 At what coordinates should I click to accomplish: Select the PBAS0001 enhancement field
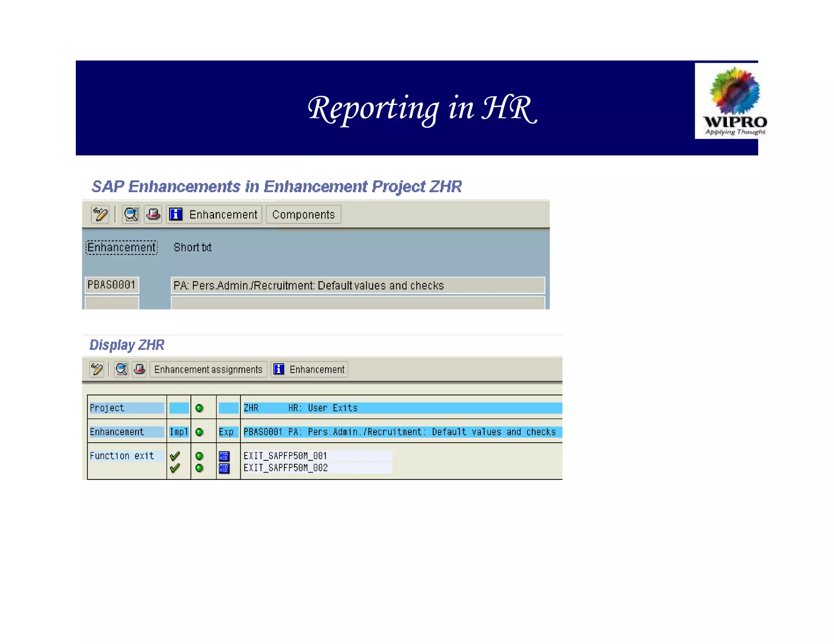[x=112, y=285]
